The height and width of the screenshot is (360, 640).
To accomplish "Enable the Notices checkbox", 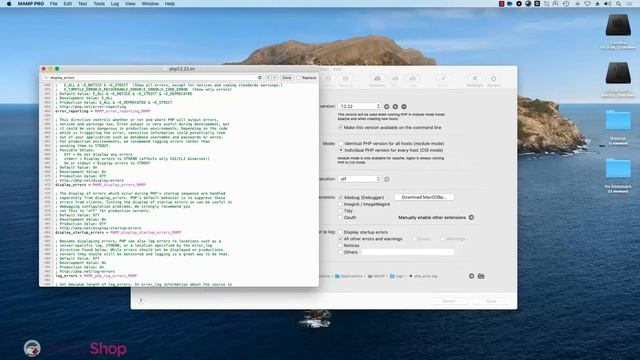I will pyautogui.click(x=340, y=246).
